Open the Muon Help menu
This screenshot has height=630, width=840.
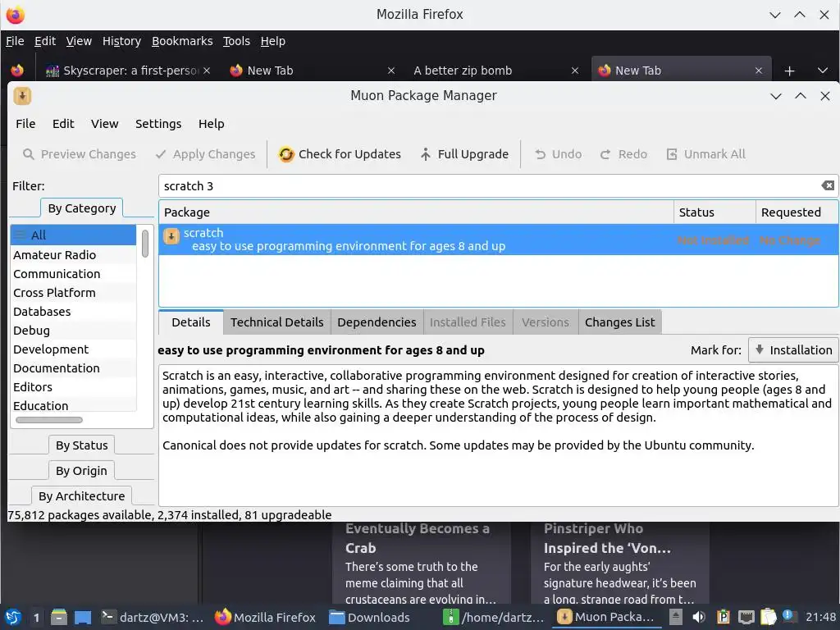click(x=211, y=124)
